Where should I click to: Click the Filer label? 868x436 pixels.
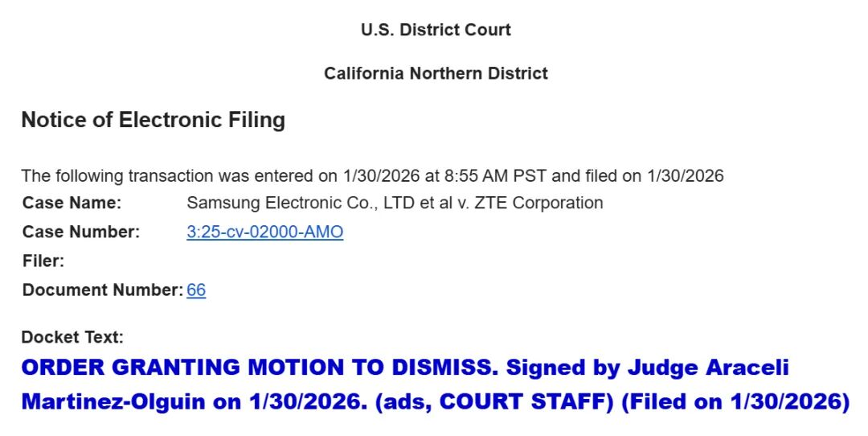(43, 261)
